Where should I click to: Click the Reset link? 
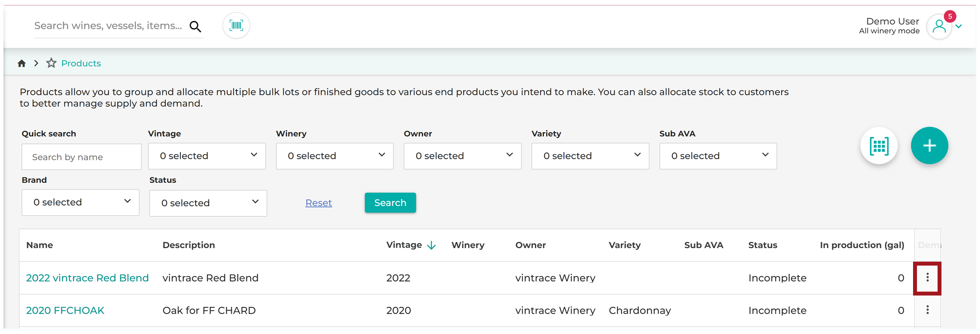(x=319, y=204)
